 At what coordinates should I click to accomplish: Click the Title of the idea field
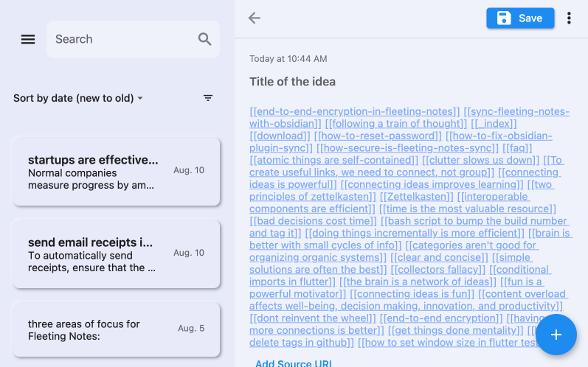pos(293,82)
